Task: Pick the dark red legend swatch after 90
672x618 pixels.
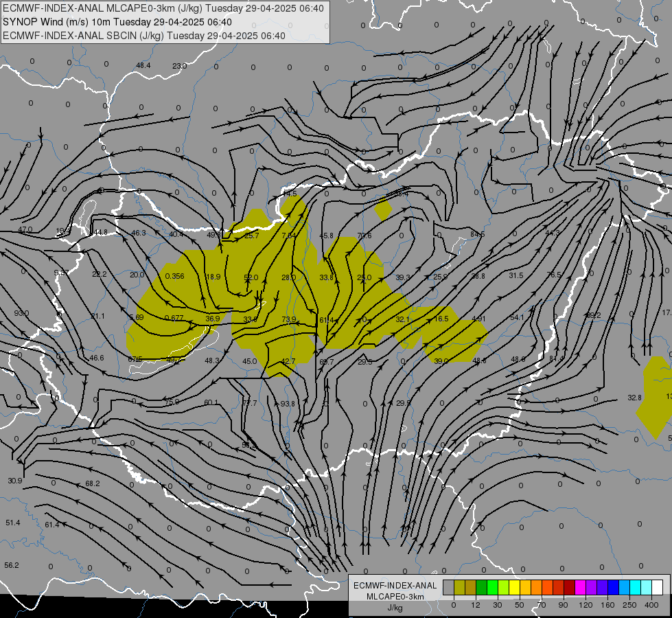Action: point(569,588)
